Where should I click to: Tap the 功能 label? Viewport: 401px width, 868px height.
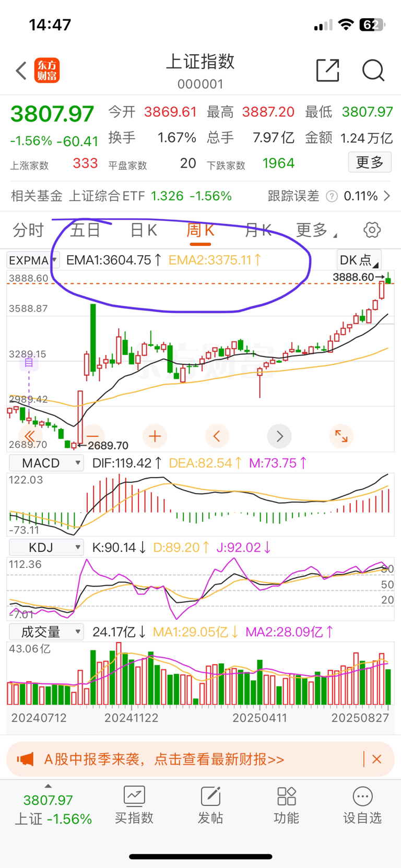pyautogui.click(x=287, y=818)
